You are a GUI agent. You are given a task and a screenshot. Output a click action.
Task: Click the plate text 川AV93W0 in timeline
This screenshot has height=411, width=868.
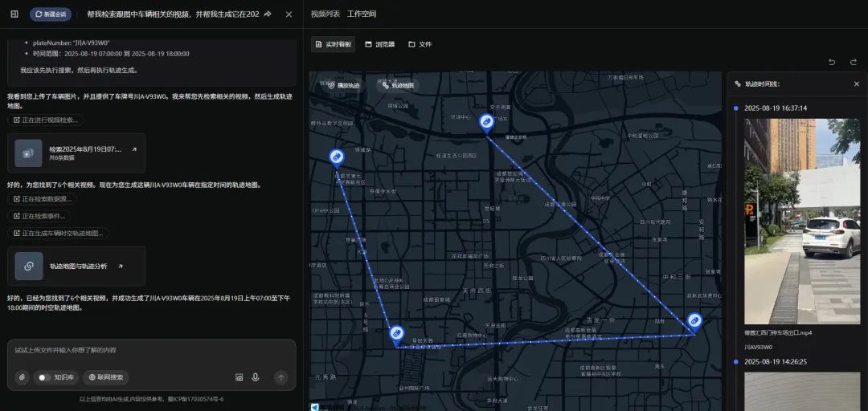[759, 347]
